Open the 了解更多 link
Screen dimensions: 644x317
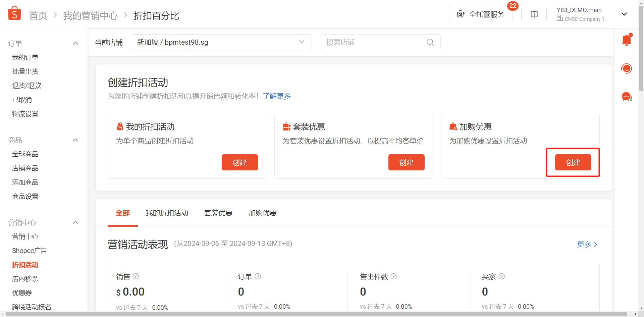coord(276,96)
